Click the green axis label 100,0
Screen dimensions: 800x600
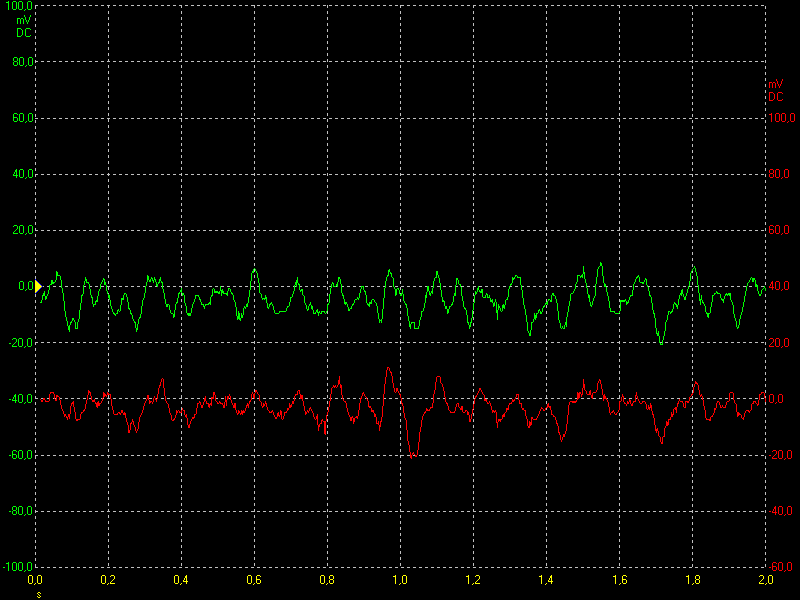point(19,6)
